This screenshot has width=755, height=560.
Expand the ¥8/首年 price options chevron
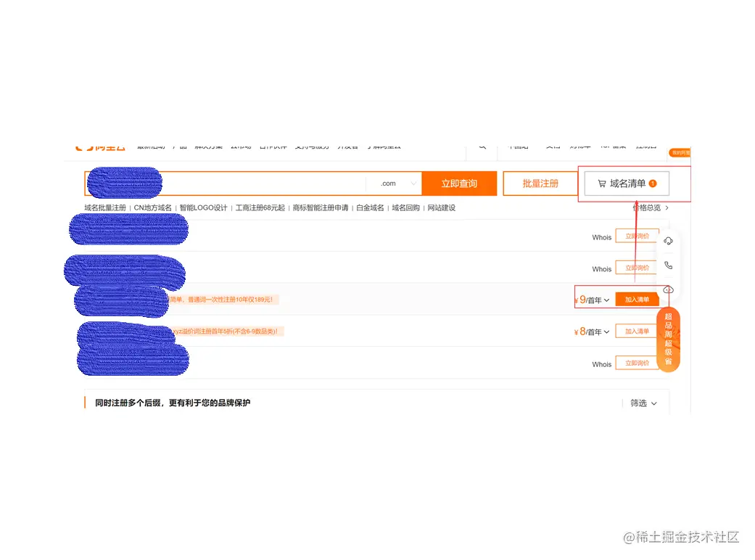[x=607, y=332]
